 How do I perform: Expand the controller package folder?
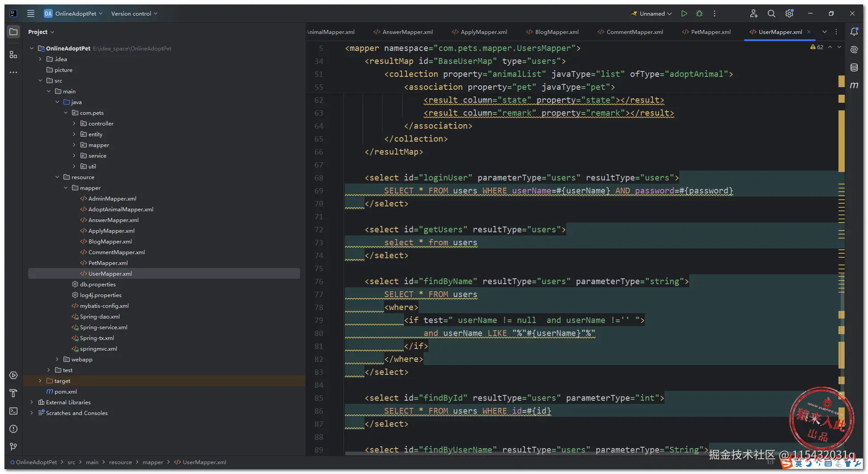coord(74,124)
